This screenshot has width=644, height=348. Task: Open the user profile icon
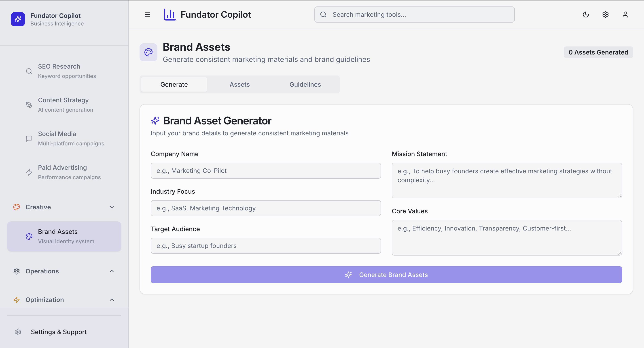click(x=625, y=15)
